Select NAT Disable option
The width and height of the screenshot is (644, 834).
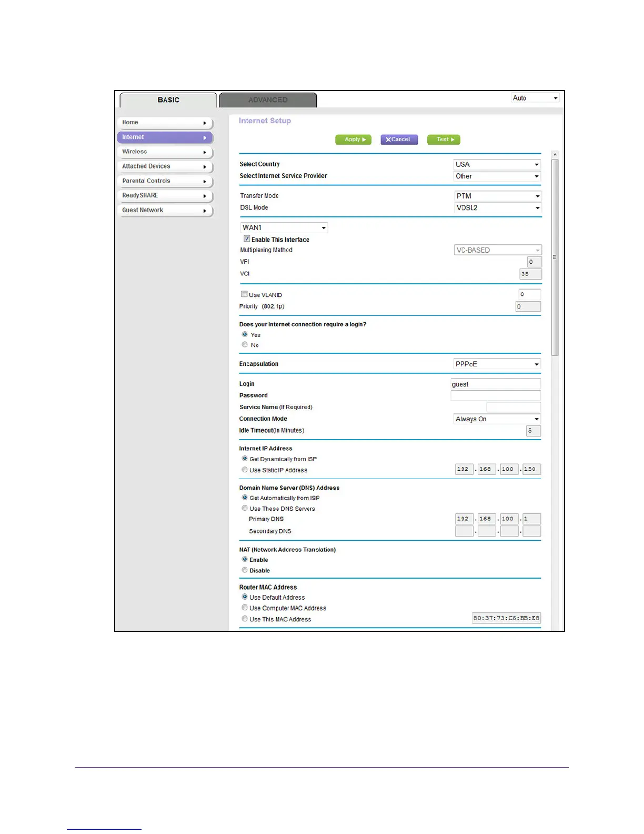(245, 570)
